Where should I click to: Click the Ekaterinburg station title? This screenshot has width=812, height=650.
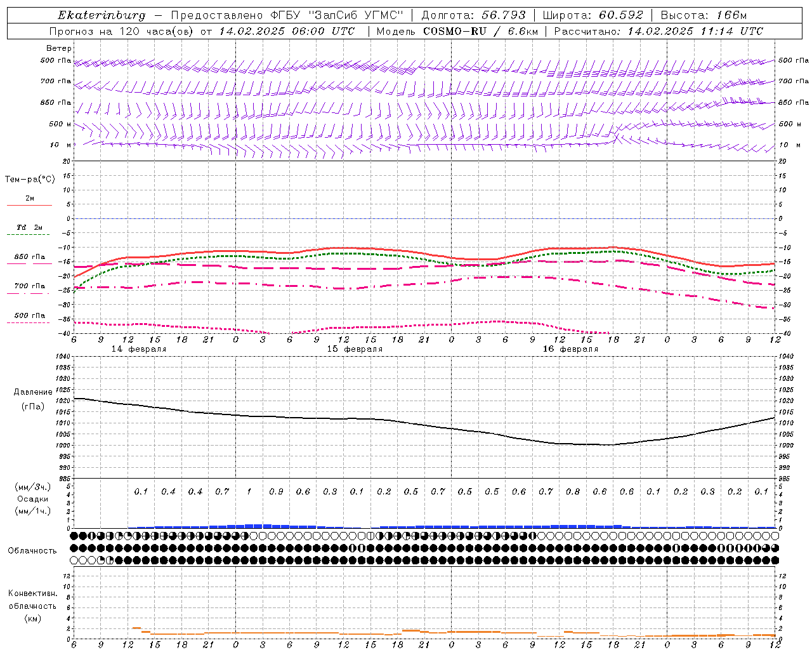[101, 15]
